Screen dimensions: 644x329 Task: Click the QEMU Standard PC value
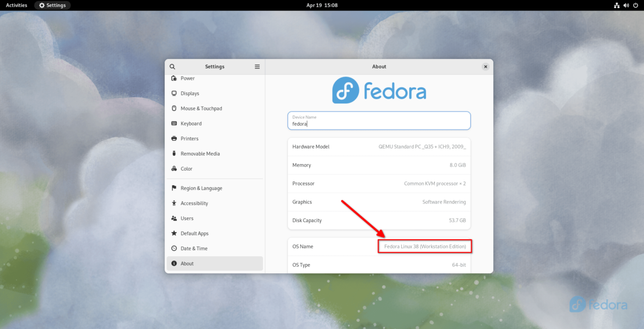[422, 147]
